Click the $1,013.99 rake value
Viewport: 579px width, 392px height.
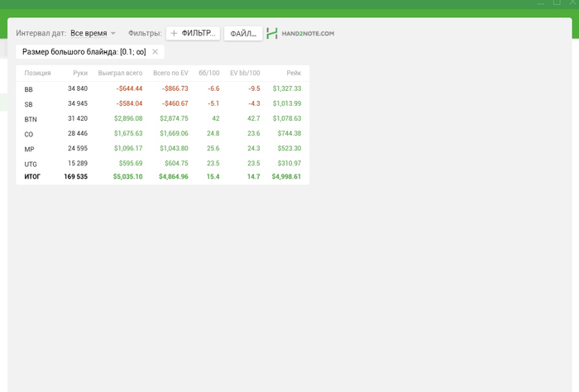[287, 103]
